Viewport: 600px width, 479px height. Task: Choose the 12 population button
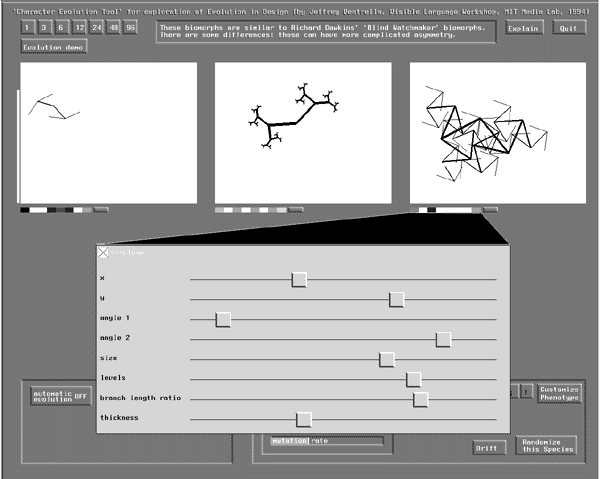[79, 28]
